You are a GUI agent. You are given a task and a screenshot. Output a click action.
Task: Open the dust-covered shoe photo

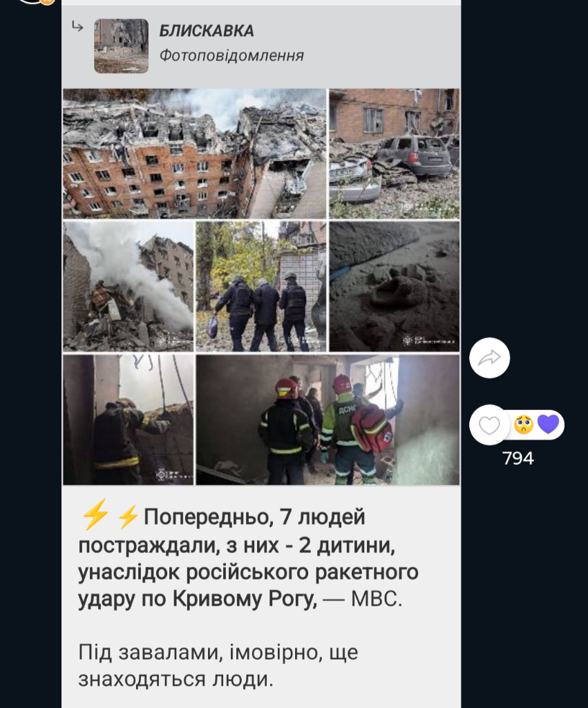(x=394, y=286)
